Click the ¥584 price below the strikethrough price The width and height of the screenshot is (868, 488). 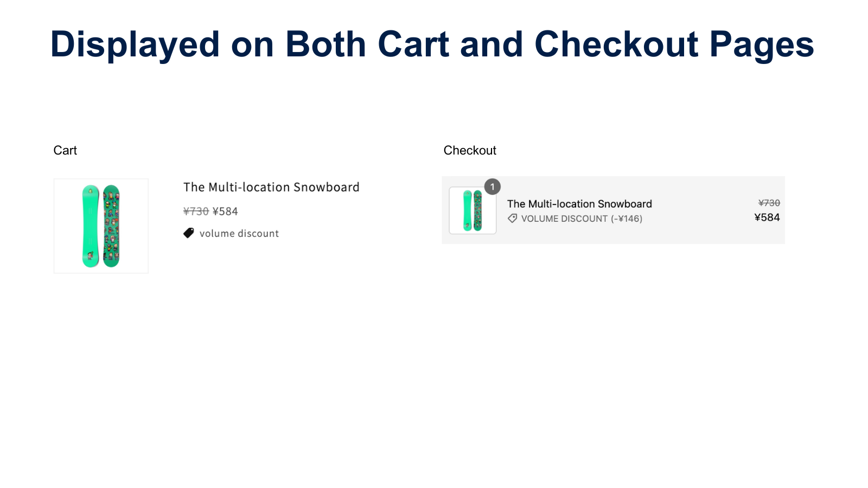coord(225,211)
